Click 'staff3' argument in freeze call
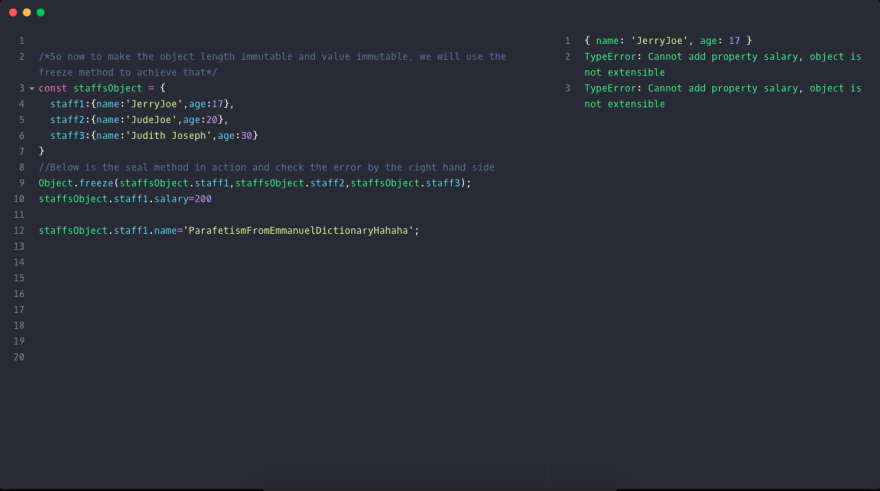880x491 pixels. 443,183
